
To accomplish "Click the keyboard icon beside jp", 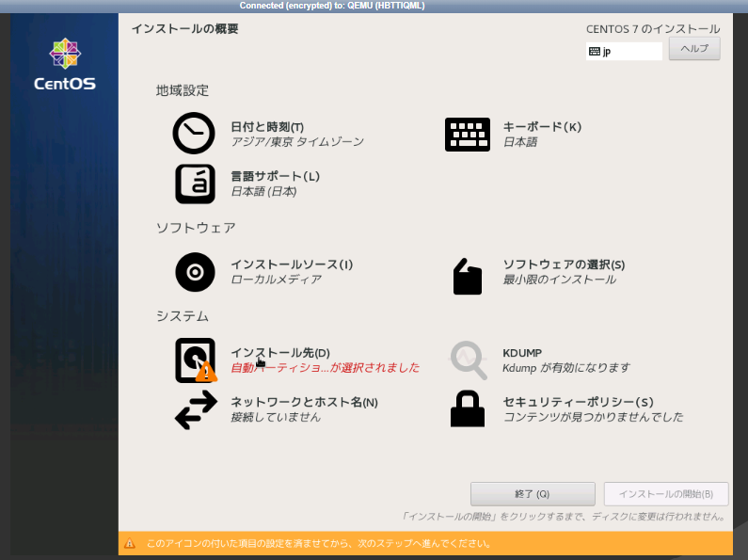I will pyautogui.click(x=595, y=52).
